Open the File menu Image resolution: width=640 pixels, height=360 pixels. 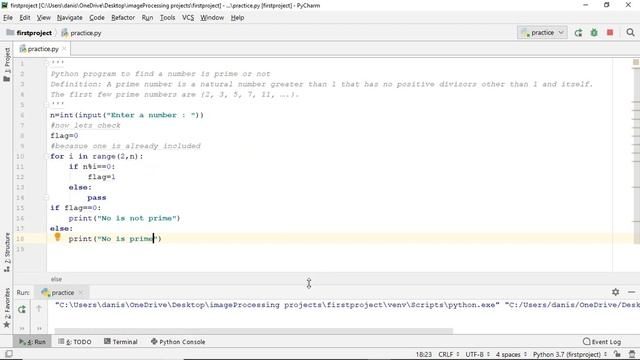coord(8,18)
